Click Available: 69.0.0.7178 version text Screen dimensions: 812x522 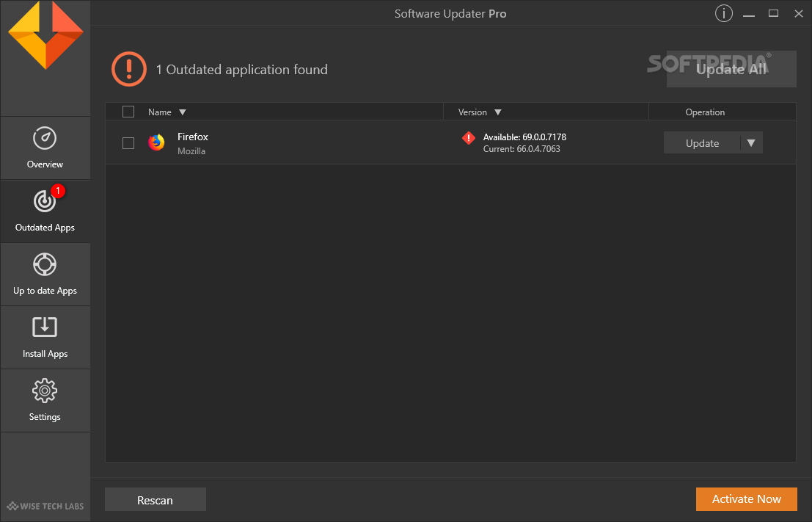[524, 137]
